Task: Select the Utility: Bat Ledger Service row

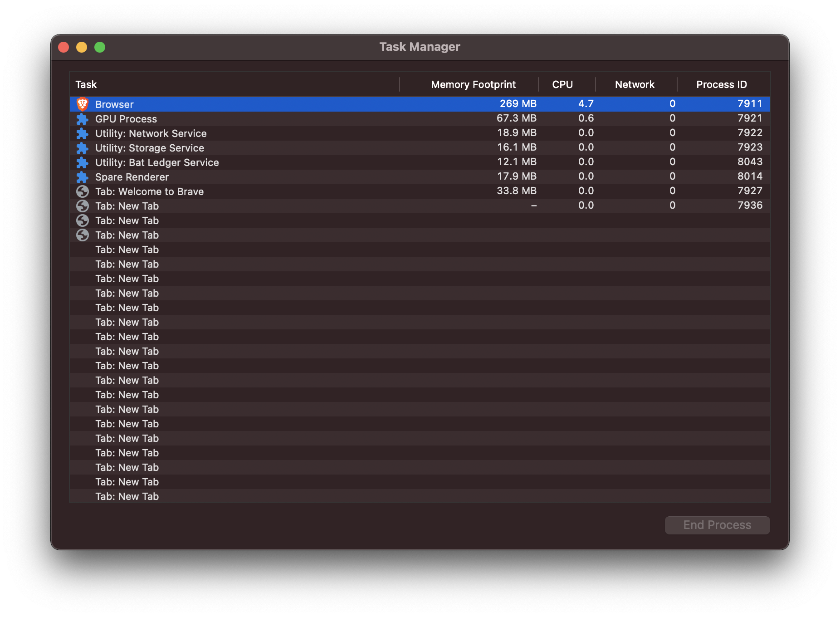Action: pos(420,162)
